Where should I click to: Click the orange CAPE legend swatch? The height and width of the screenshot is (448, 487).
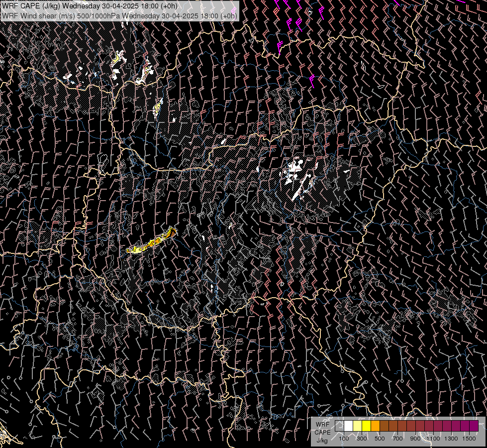coord(376,426)
